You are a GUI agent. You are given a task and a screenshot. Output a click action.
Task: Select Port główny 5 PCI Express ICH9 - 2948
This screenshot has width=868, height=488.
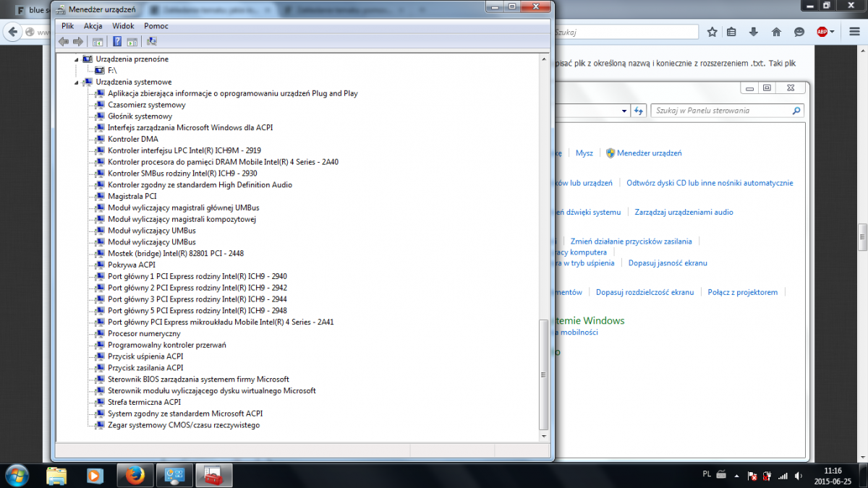pyautogui.click(x=197, y=310)
